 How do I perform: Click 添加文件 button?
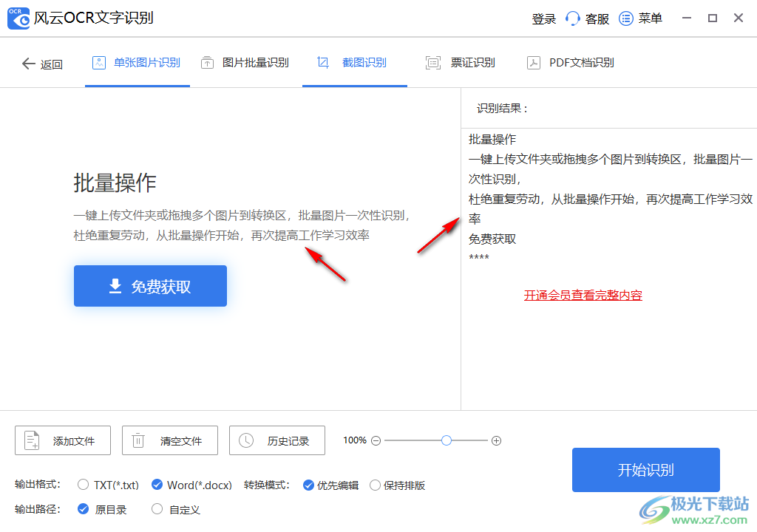63,440
